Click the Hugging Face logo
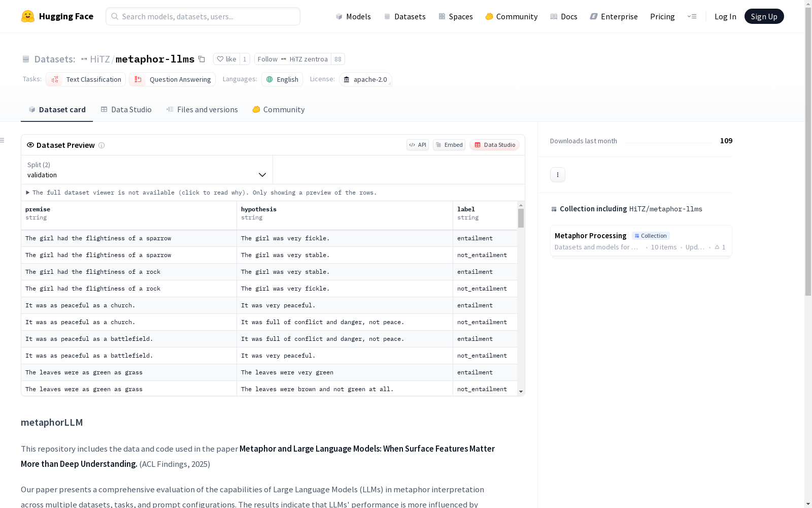This screenshot has width=812, height=508. (57, 16)
